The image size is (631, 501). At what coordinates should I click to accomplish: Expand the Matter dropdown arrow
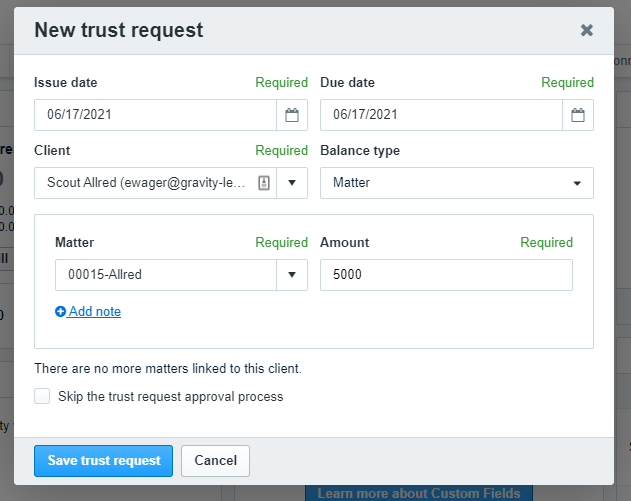click(292, 275)
